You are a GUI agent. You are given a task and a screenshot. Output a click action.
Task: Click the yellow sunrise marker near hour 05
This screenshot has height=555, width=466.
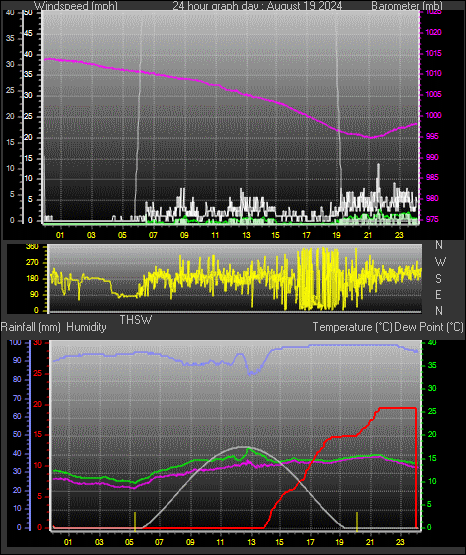coord(135,521)
